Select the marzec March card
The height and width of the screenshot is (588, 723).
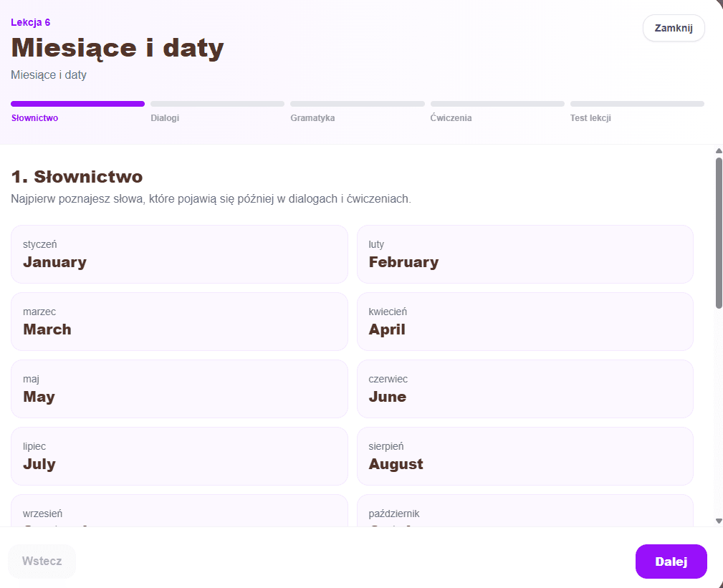tap(179, 322)
